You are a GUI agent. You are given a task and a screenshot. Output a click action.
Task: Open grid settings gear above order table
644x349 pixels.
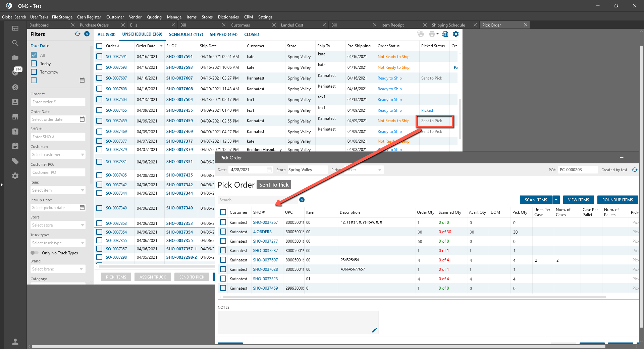(x=456, y=34)
